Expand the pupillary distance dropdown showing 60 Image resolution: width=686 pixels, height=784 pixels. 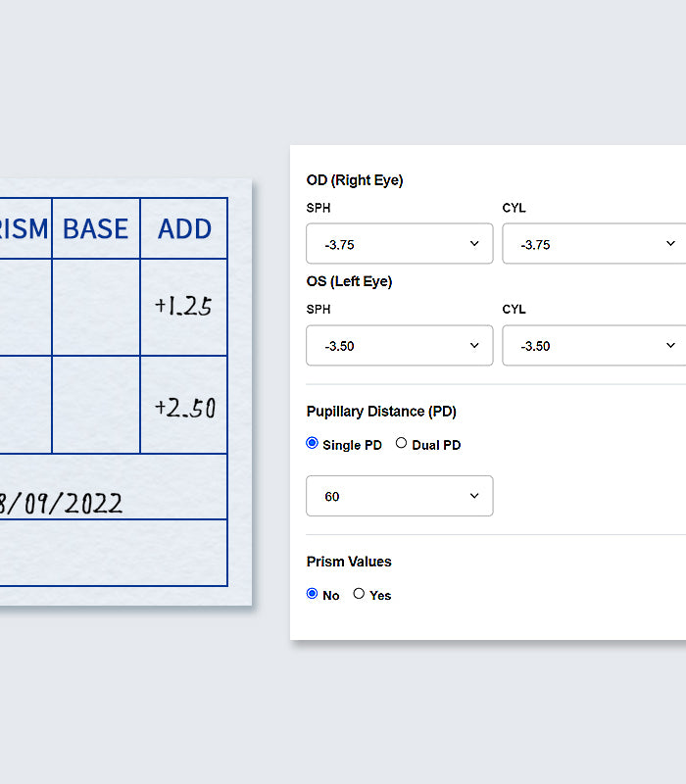(x=399, y=496)
